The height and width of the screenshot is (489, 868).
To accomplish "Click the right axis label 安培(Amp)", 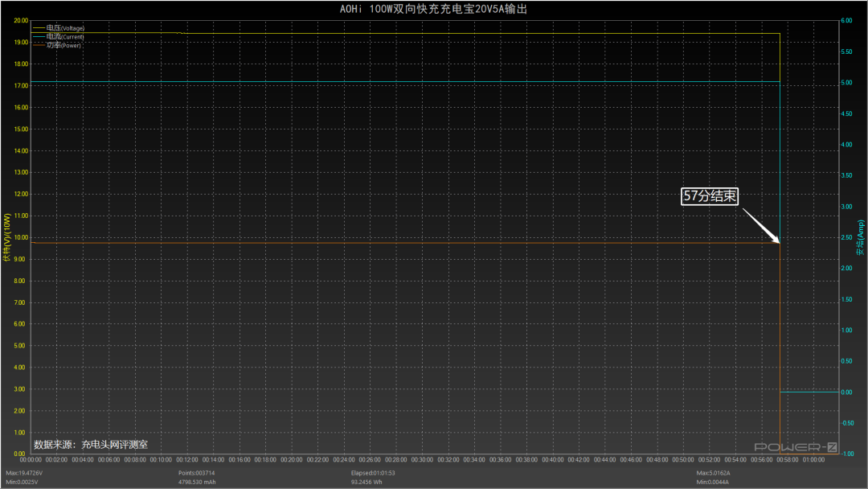I will click(x=860, y=237).
